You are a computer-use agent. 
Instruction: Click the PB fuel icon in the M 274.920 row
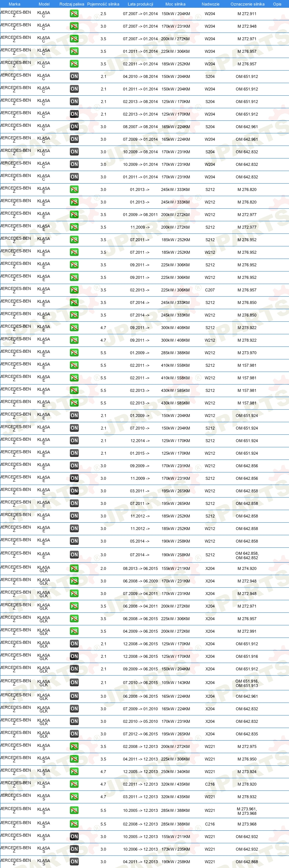[x=74, y=568]
